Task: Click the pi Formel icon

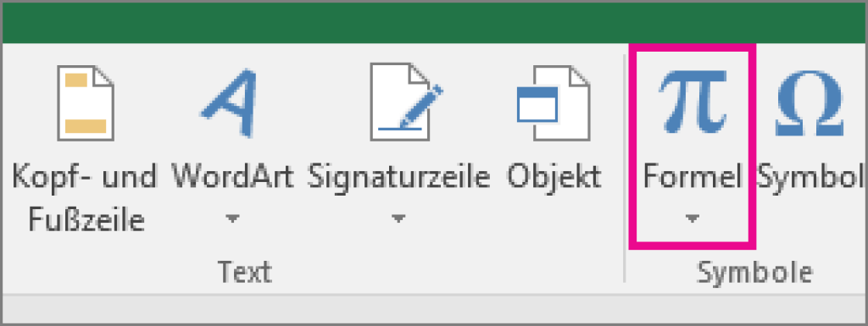Action: pos(693,102)
